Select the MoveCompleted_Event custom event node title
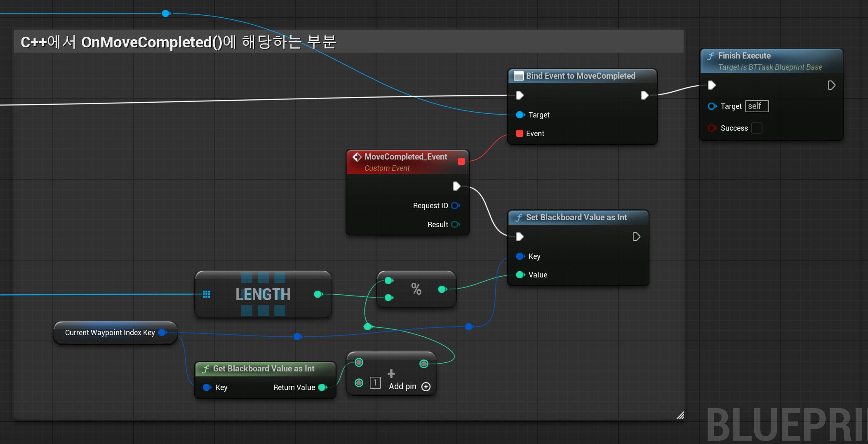This screenshot has height=444, width=868. click(x=406, y=157)
